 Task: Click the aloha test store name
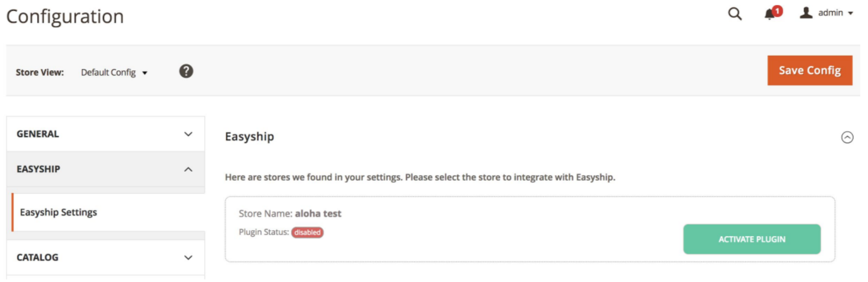(318, 214)
